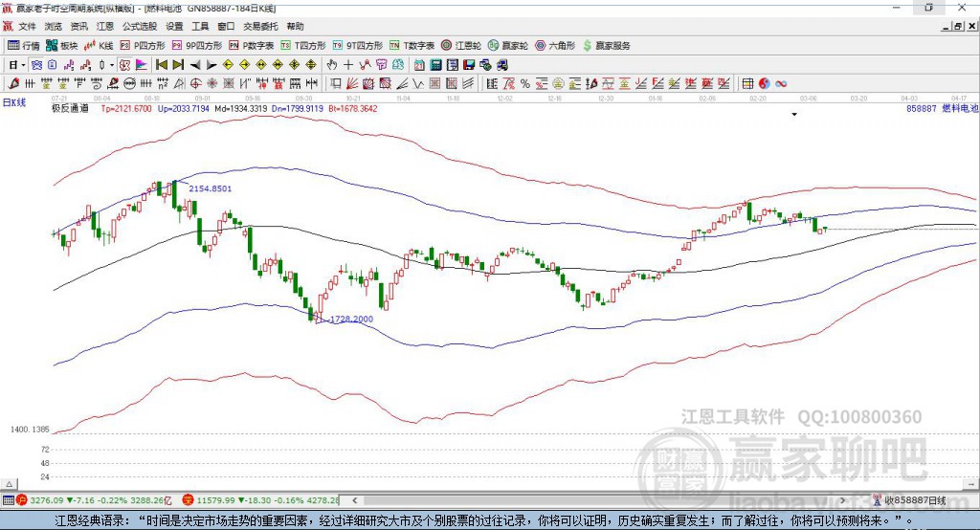Step chart right with black right arrow
Viewport: 980px width, 530px height.
pos(212,64)
